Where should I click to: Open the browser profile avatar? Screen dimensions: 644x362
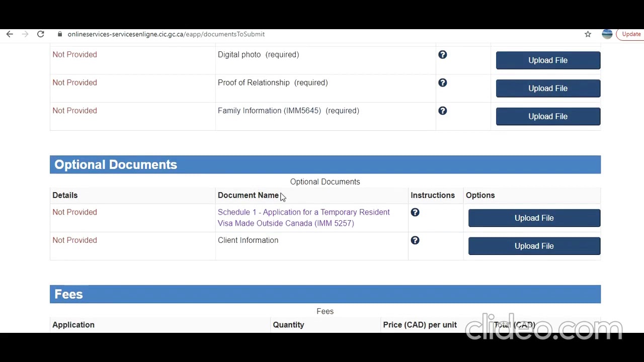coord(607,34)
